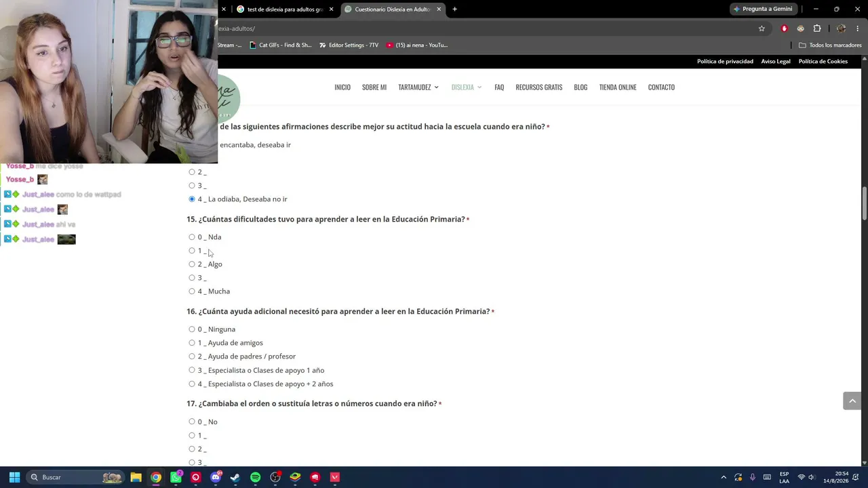Open Spotify from the taskbar
The image size is (868, 488).
(x=255, y=477)
